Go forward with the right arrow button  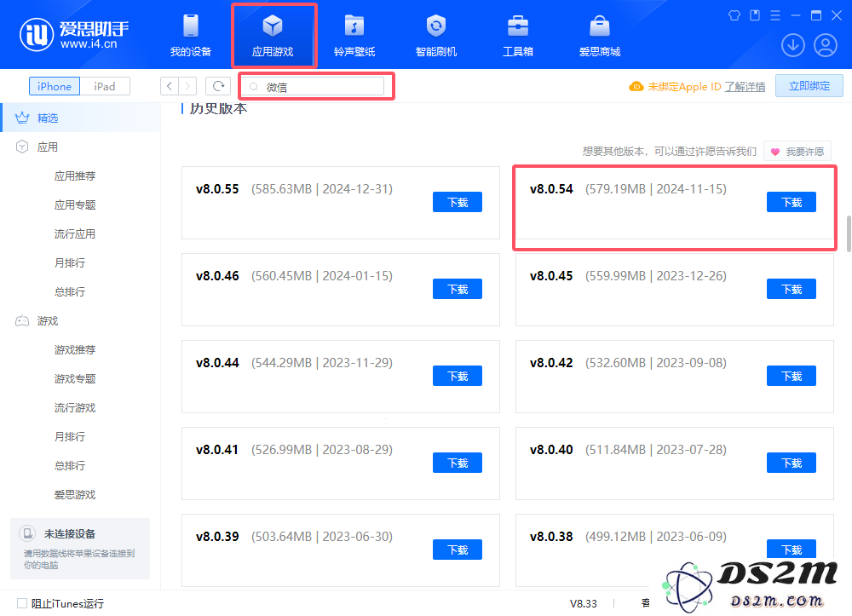[187, 86]
